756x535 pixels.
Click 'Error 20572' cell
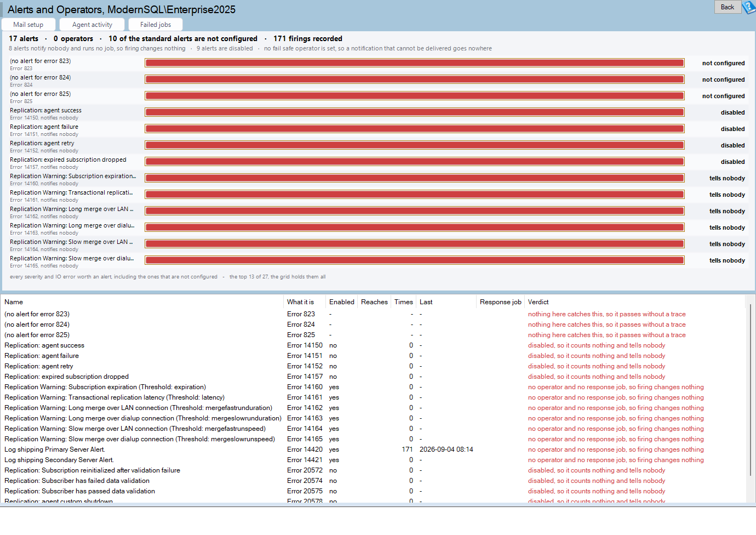tap(305, 470)
